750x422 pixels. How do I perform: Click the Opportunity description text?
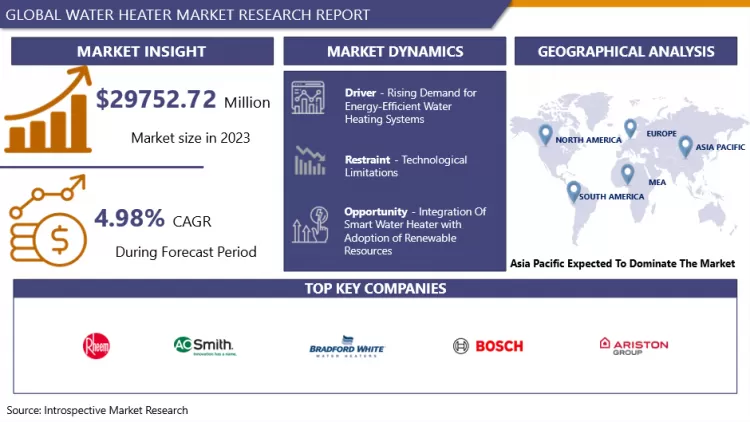coord(415,231)
